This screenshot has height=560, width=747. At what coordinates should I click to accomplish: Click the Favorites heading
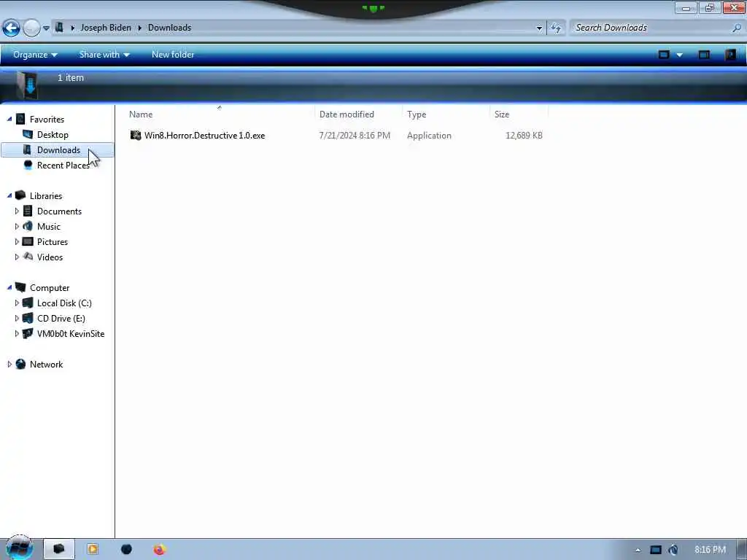pos(47,120)
